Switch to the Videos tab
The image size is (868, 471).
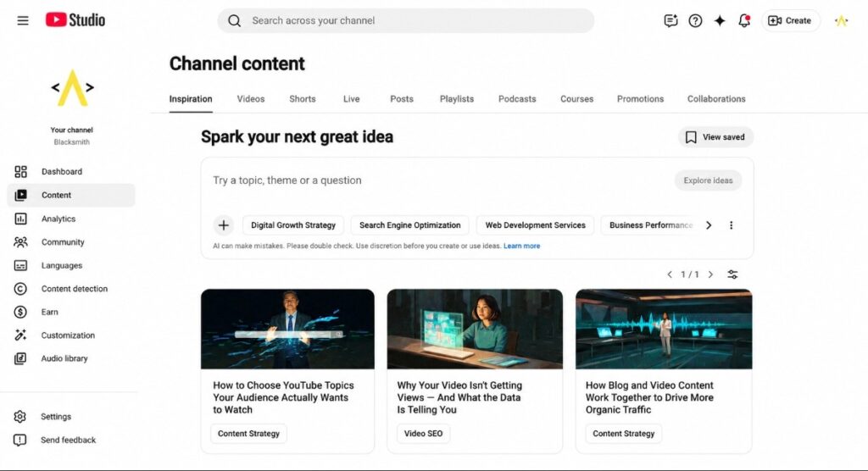(x=251, y=99)
